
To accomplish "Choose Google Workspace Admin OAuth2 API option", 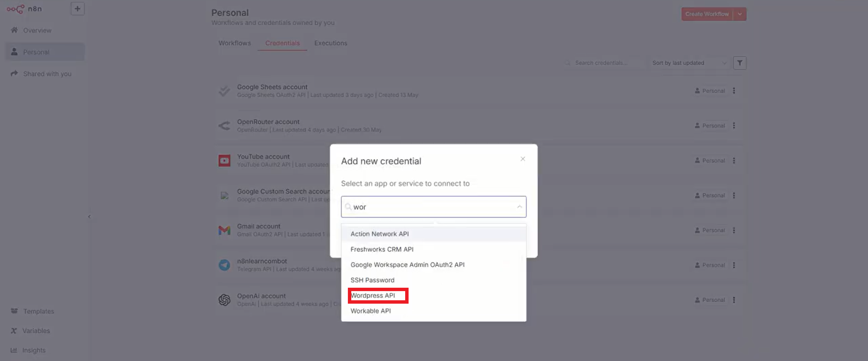I will [407, 265].
